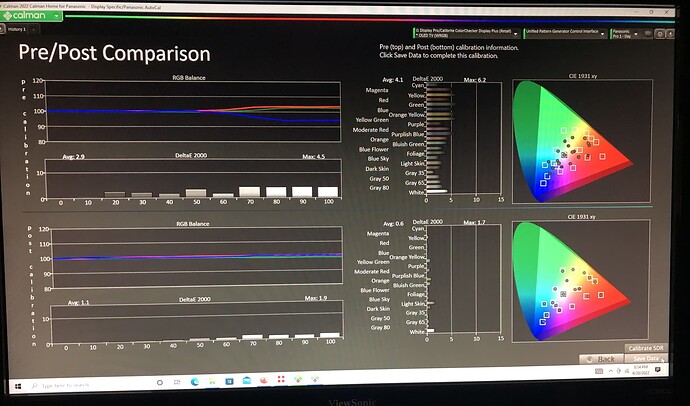Viewport: 690px width, 406px height.
Task: Open the Mail app taskbar icon
Action: tap(246, 380)
